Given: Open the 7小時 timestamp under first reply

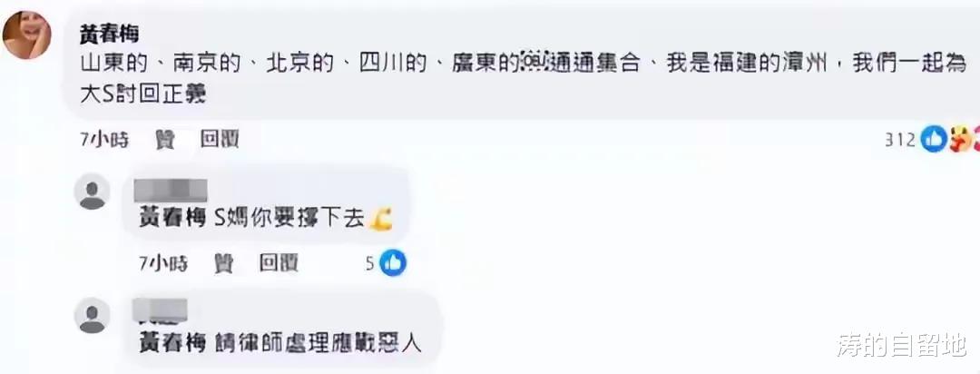Looking at the screenshot, I should pos(162,263).
